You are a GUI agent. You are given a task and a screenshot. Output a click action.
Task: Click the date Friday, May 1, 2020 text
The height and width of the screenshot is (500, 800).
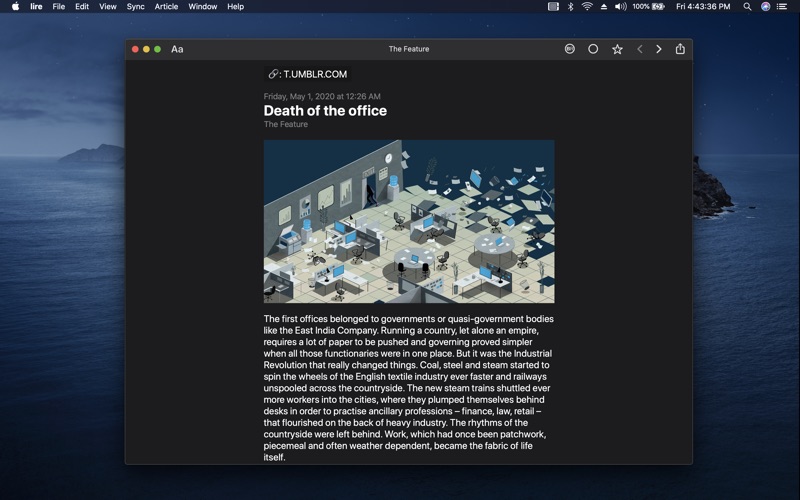click(322, 96)
